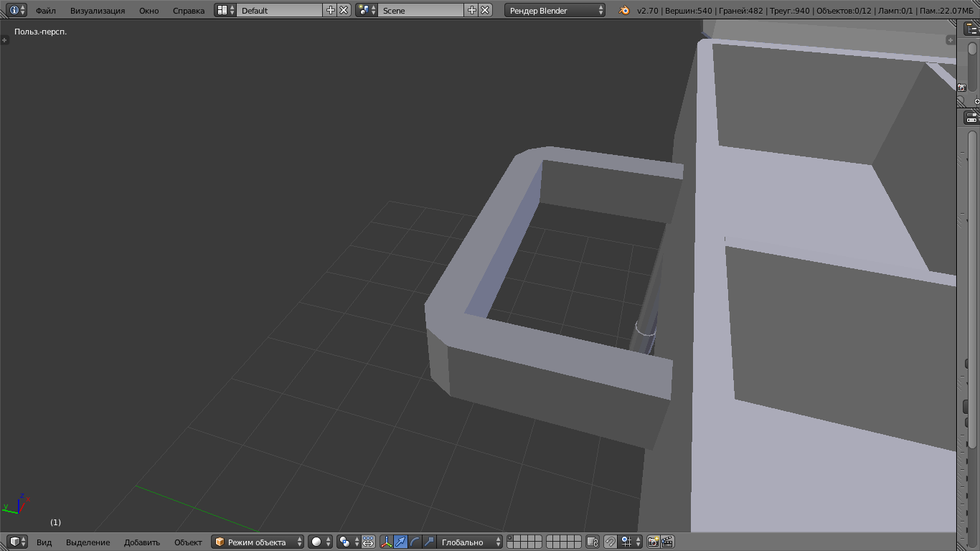Image resolution: width=980 pixels, height=551 pixels.
Task: Select the rotate manipulator arc icon
Action: 415,542
